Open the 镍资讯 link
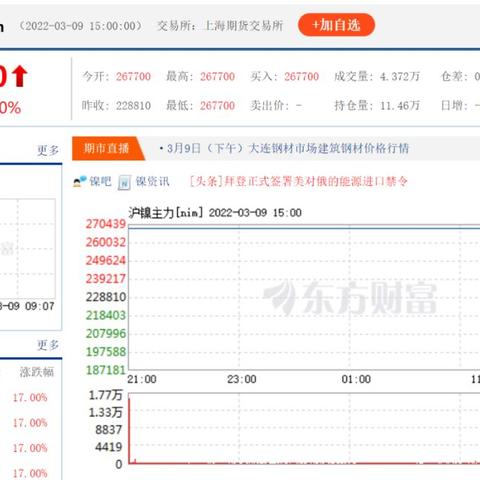480x480 pixels. [152, 182]
